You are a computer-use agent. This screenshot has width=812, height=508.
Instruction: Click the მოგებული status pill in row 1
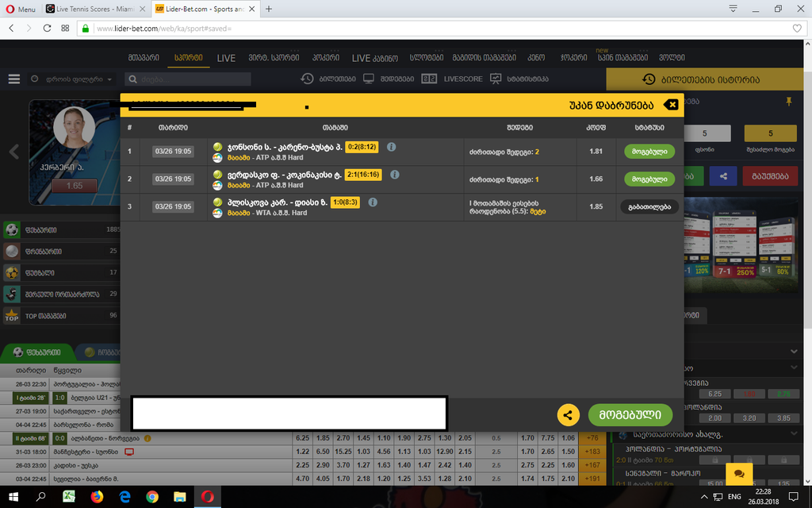tap(649, 152)
